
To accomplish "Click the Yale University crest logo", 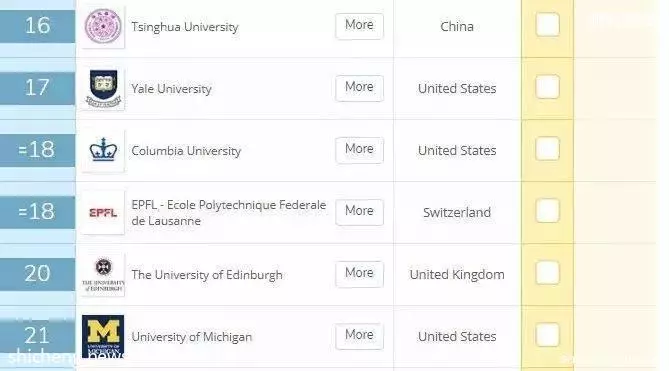I will coord(103,89).
